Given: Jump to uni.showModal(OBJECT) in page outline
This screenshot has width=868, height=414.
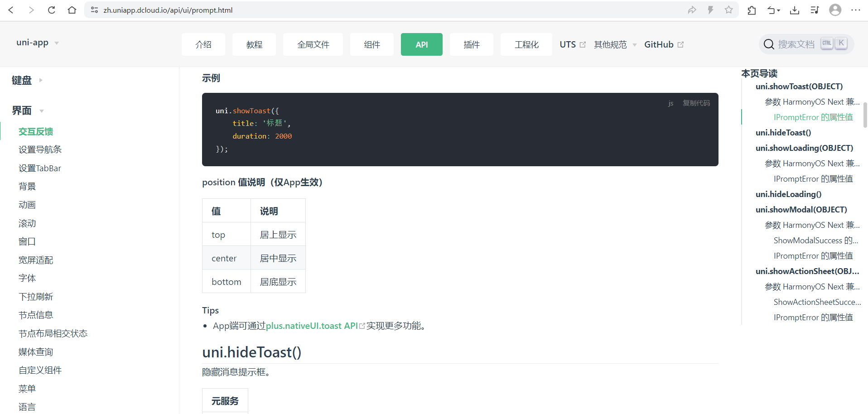Looking at the screenshot, I should click(x=801, y=209).
